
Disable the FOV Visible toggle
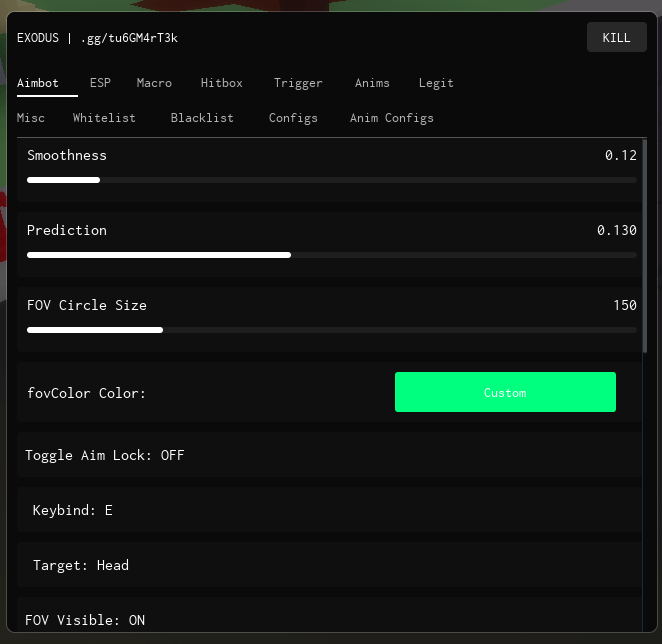[85, 620]
